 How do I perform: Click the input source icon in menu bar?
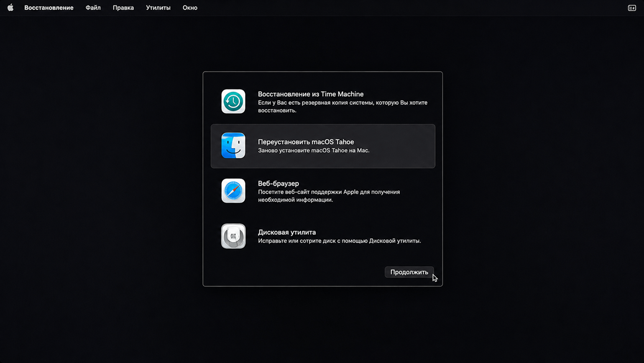tap(632, 8)
